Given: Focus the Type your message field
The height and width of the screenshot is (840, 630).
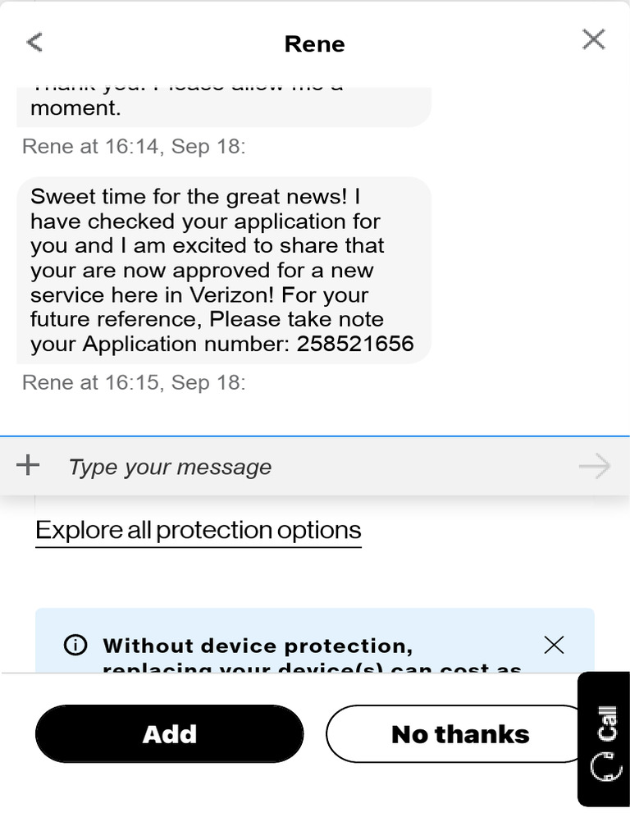Looking at the screenshot, I should [316, 467].
